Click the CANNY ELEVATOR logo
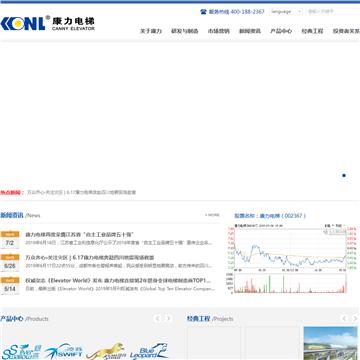The height and width of the screenshot is (360, 360). (47, 23)
